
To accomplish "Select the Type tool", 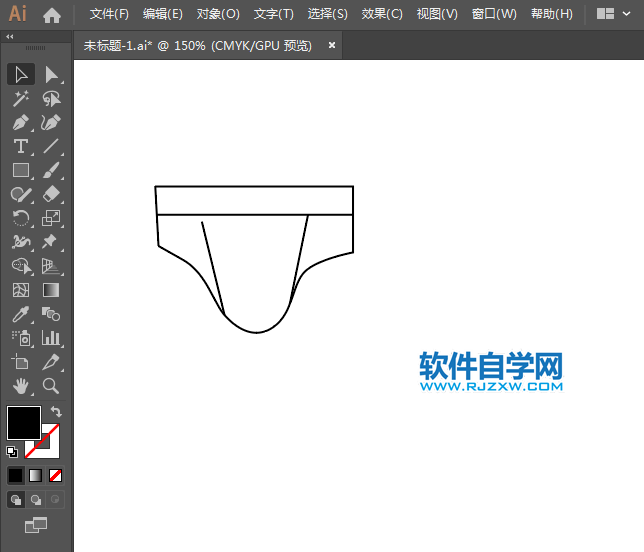I will point(20,146).
